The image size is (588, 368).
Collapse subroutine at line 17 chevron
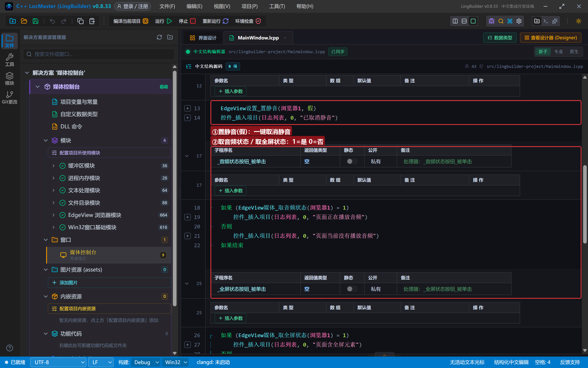pyautogui.click(x=187, y=156)
